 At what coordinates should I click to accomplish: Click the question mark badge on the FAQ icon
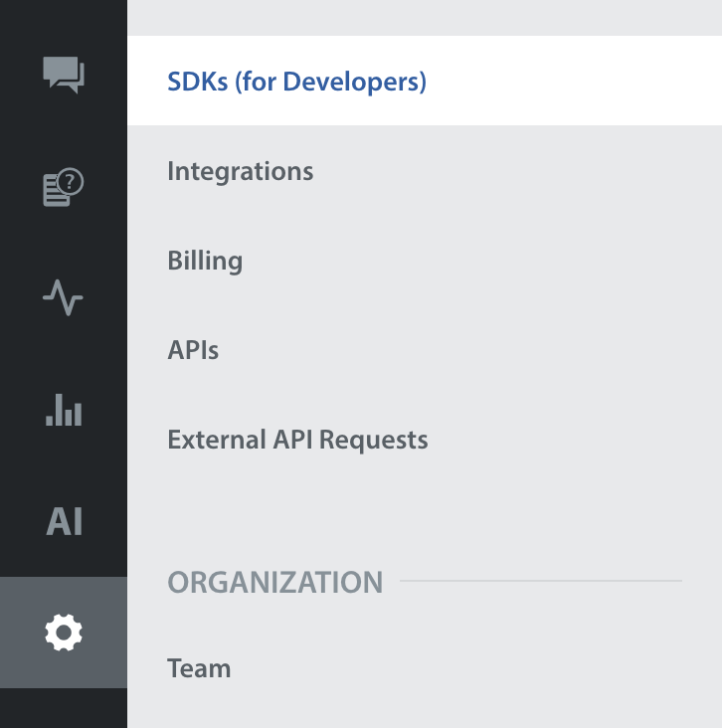[x=72, y=181]
